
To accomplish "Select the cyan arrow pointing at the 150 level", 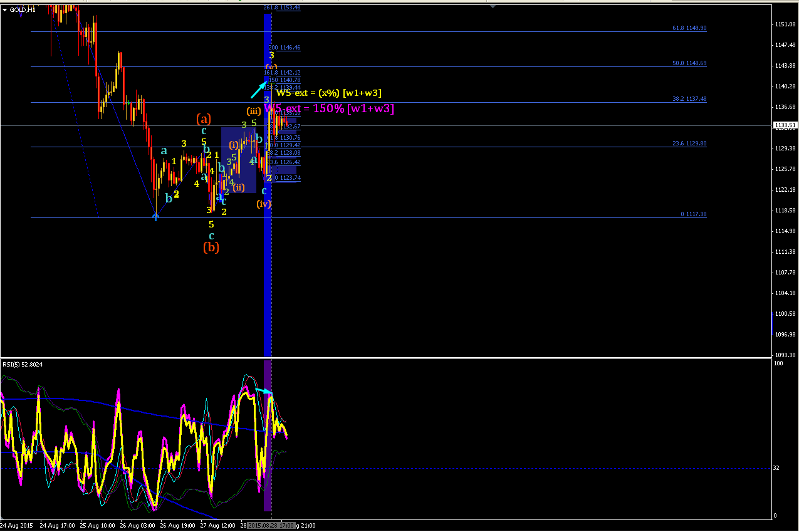I will pyautogui.click(x=259, y=89).
